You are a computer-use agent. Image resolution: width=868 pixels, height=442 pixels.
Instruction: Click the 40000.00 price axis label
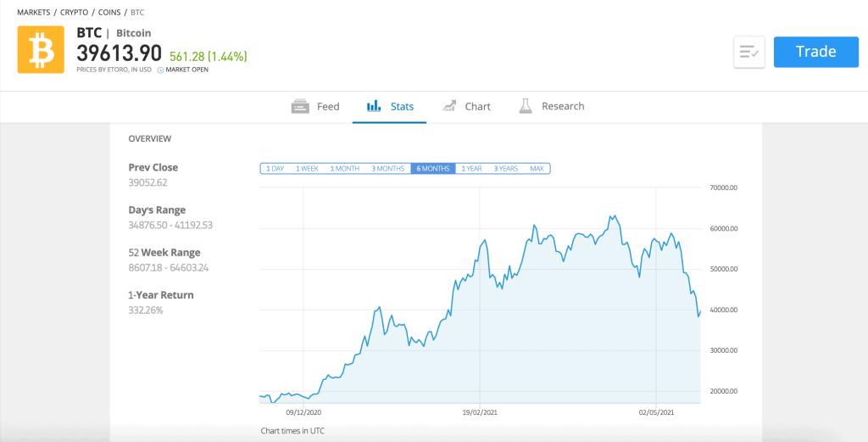click(724, 310)
